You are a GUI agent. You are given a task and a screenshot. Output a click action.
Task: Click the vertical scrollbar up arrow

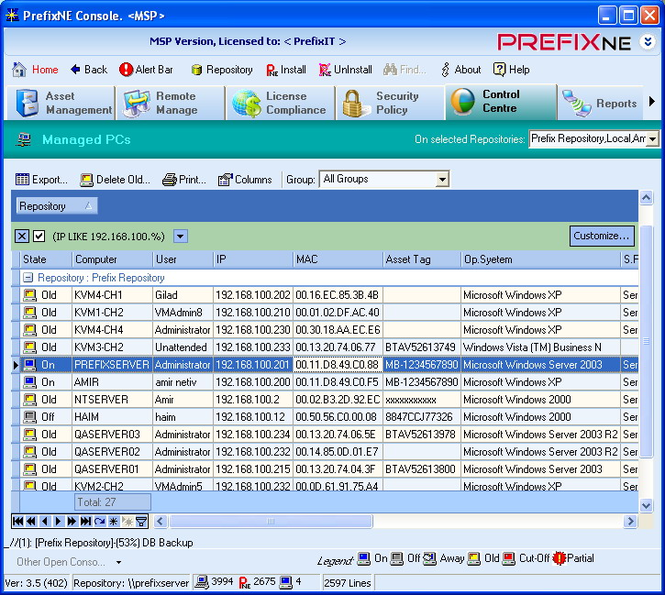[646, 197]
